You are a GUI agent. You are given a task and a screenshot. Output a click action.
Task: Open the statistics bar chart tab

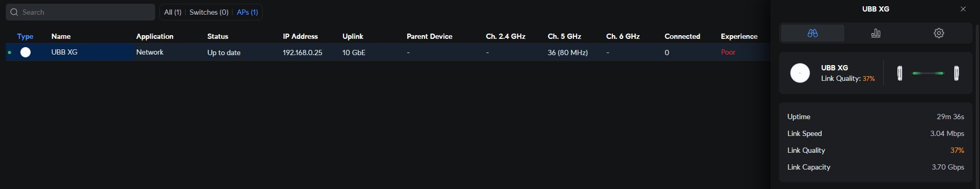(x=876, y=33)
